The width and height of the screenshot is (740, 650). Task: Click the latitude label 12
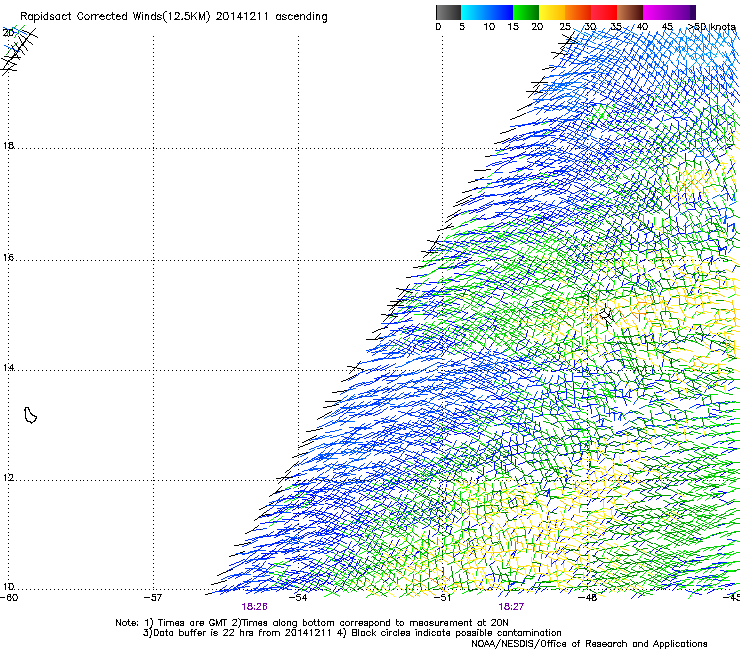tap(8, 477)
